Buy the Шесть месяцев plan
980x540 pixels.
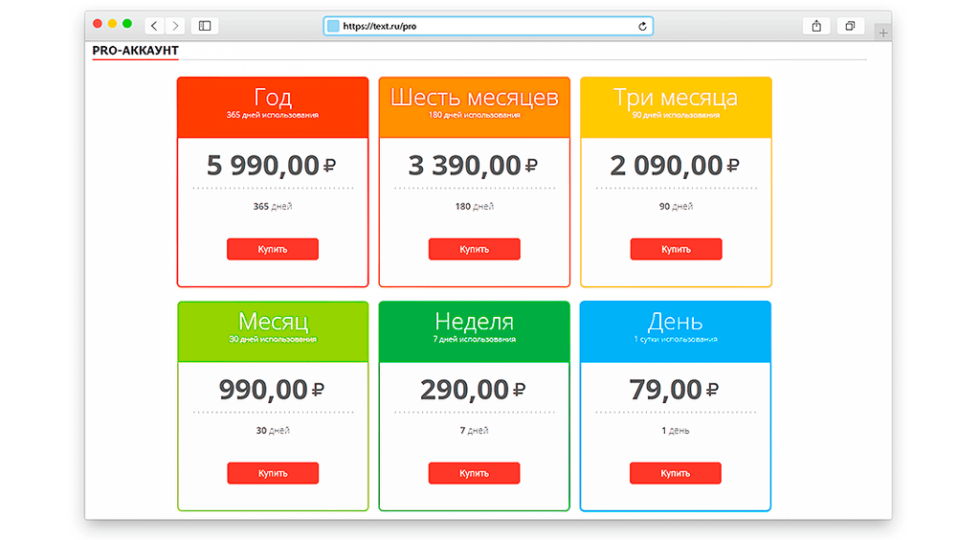click(x=475, y=249)
